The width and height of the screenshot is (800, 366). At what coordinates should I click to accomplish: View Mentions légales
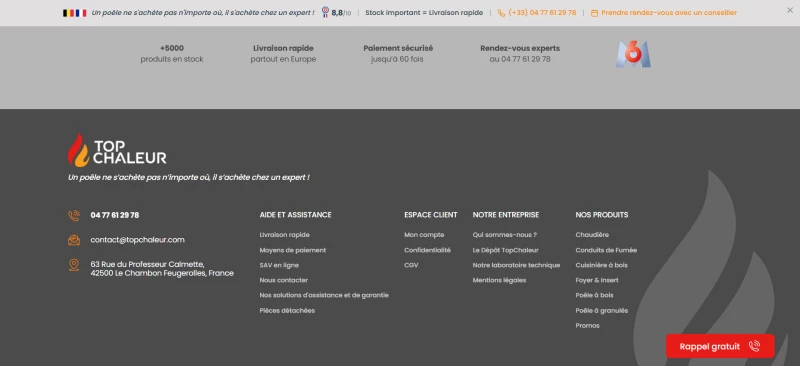coord(499,280)
